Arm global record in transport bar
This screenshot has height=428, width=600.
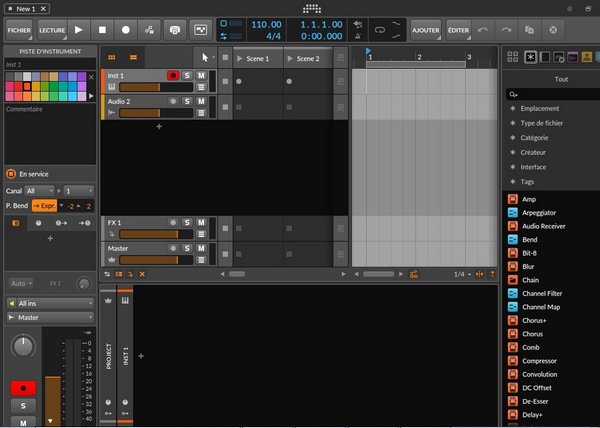pyautogui.click(x=126, y=30)
